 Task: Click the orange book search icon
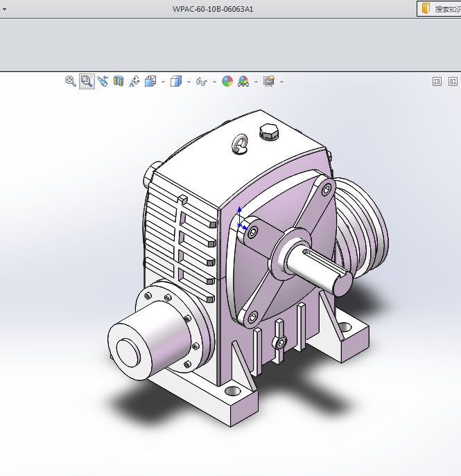coord(426,8)
